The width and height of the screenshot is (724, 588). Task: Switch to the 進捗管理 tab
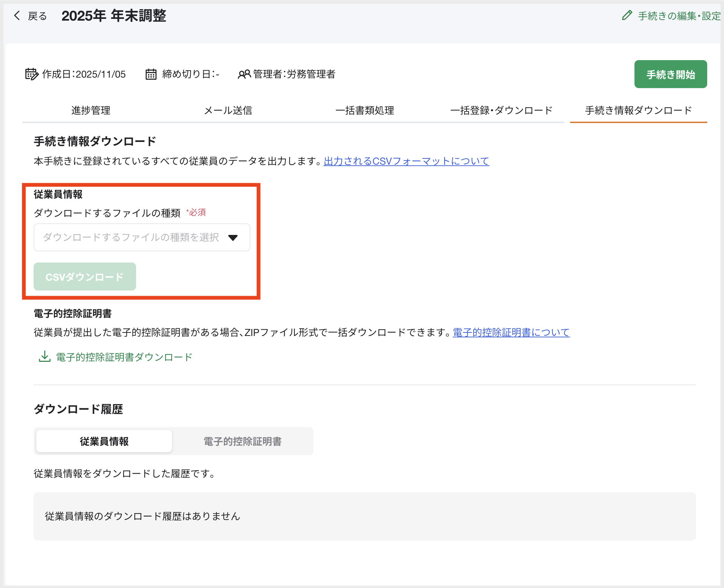[90, 110]
